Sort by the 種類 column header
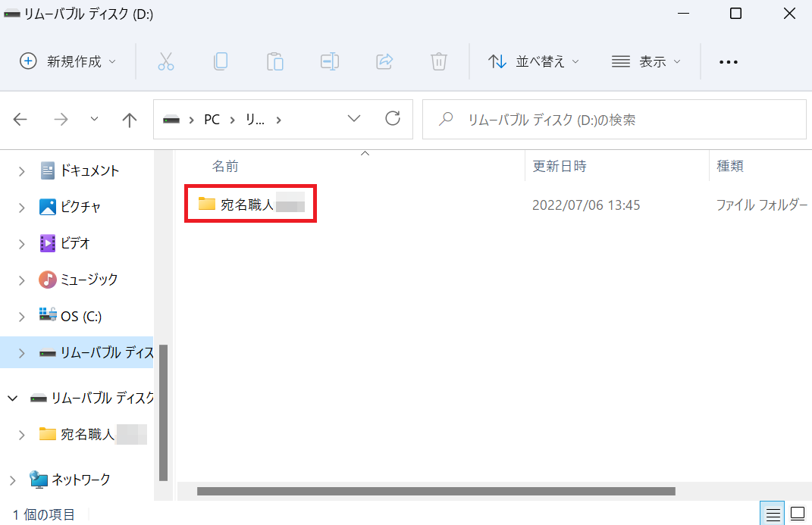 730,166
